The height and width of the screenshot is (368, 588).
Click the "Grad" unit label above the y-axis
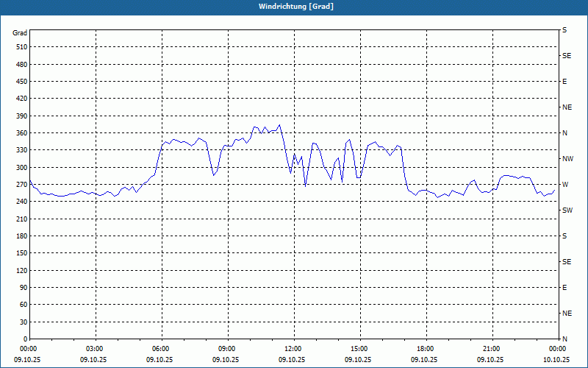[x=20, y=33]
